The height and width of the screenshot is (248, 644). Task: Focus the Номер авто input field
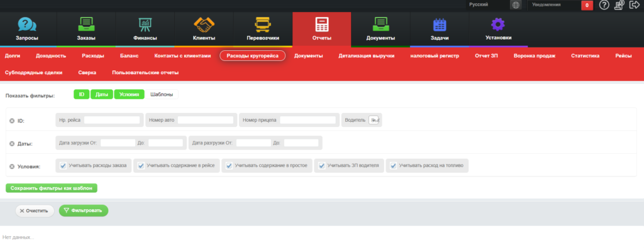[206, 120]
